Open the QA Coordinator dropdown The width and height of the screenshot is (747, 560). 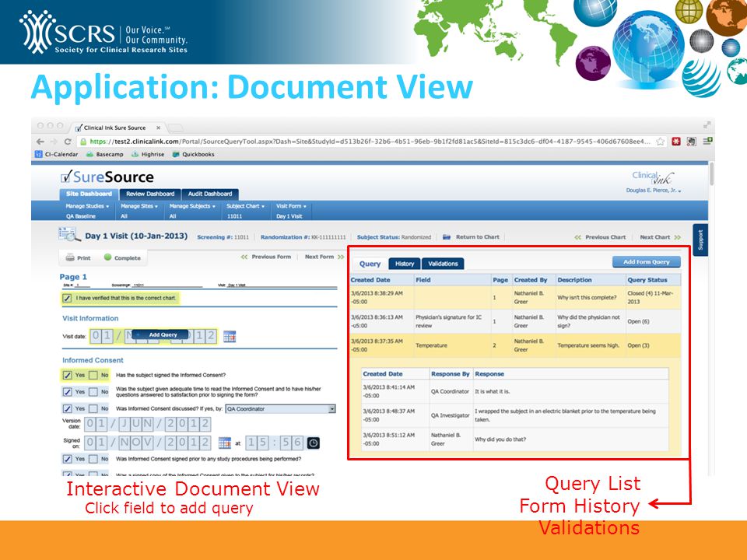coord(281,409)
